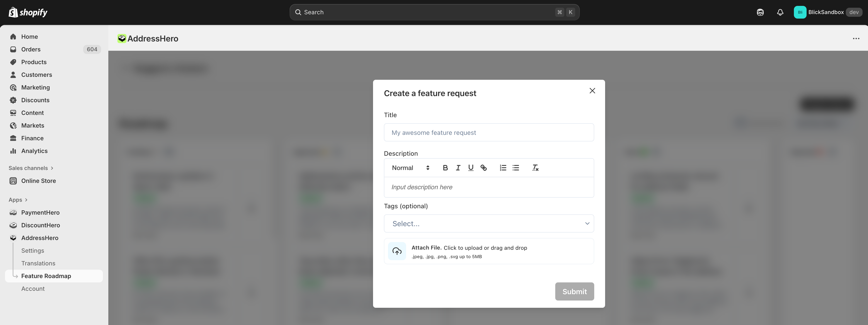The image size is (868, 325).
Task: Select Feature Roadmap in sidebar
Action: (x=54, y=276)
